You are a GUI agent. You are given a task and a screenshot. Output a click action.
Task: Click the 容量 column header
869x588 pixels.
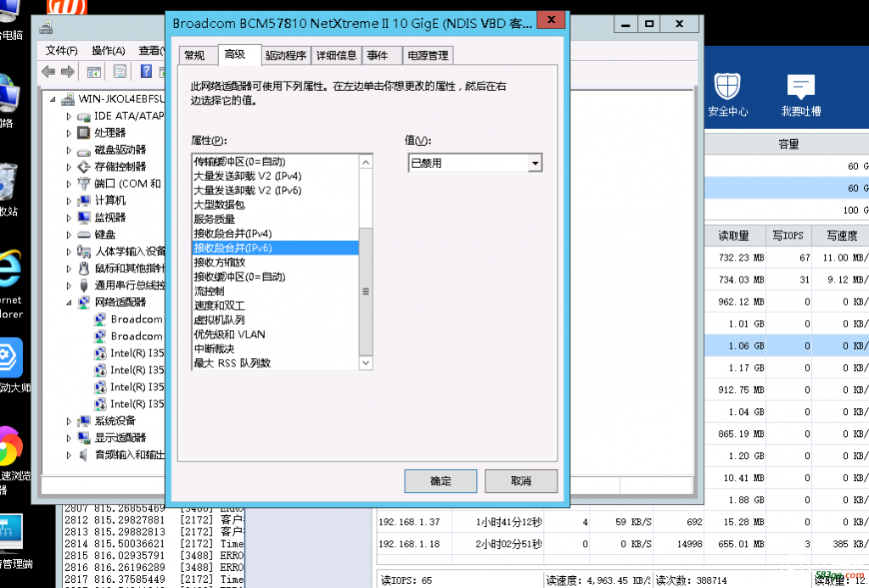pos(788,144)
